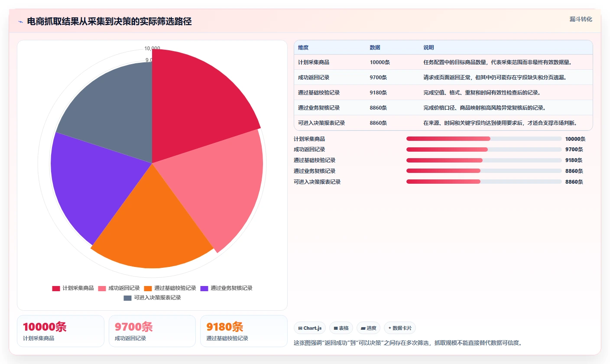Viewport: 610px width, 364px height.
Task: Click the 9700条 cell in the table
Action: tap(379, 78)
